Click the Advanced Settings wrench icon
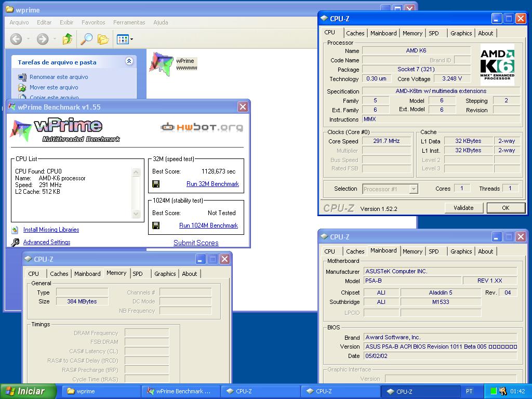Screen dimensions: 532x399 click(x=15, y=242)
